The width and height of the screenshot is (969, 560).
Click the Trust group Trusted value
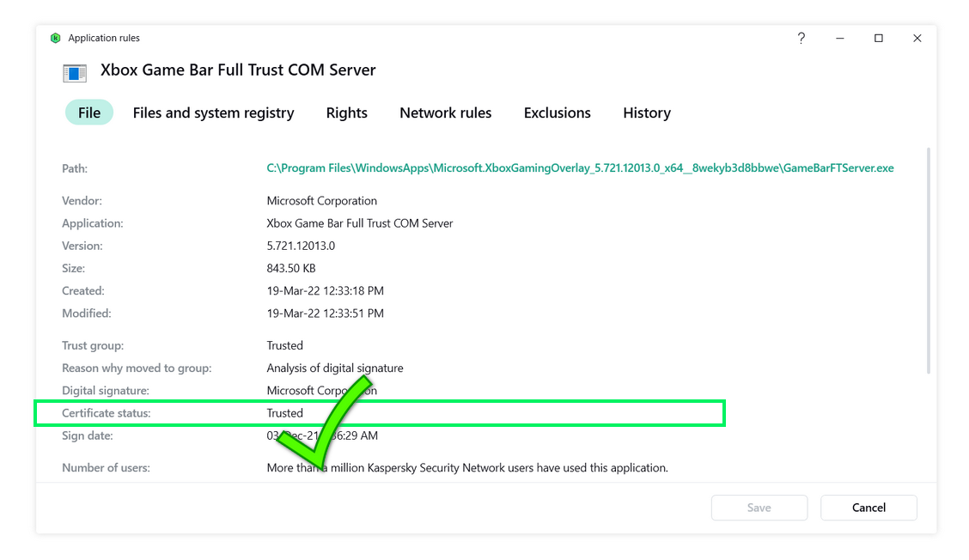284,345
